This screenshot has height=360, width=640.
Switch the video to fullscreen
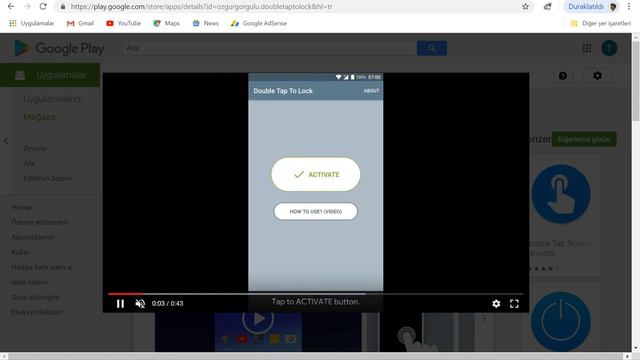[x=514, y=304]
